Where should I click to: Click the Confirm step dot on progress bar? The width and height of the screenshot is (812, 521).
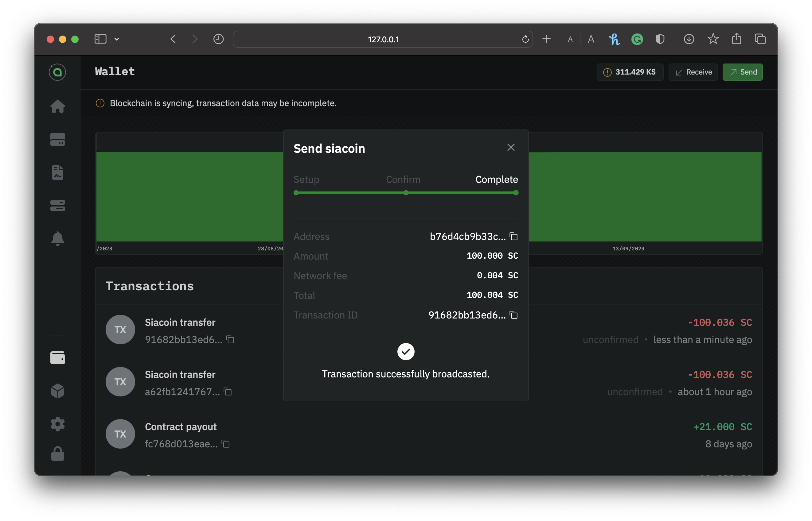click(406, 193)
